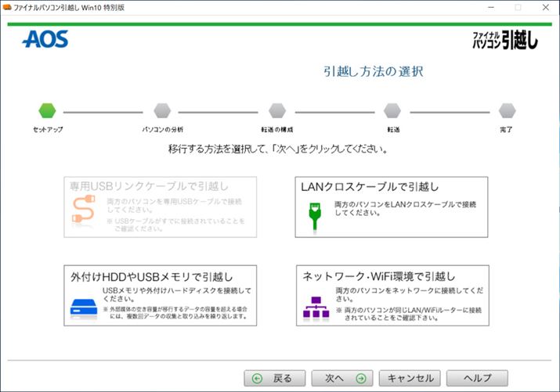Pick the ネットワーク・WiFi環境で引越し option
This screenshot has height=392, width=560.
[x=392, y=295]
